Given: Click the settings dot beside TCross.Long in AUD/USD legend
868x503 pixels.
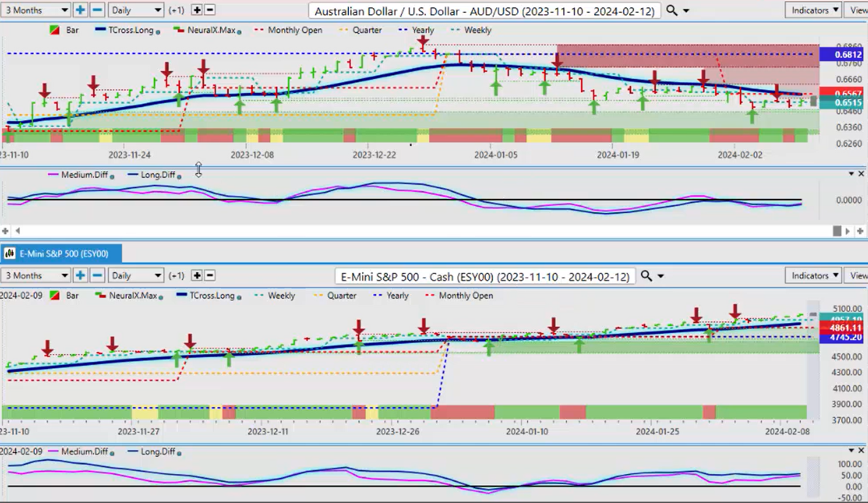Looking at the screenshot, I should [x=159, y=31].
